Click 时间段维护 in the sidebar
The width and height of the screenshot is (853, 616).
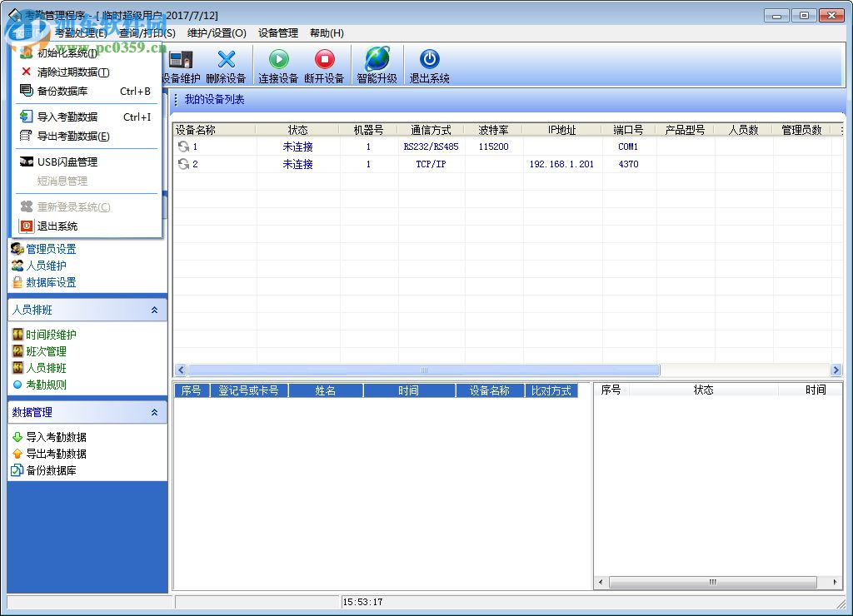[51, 335]
